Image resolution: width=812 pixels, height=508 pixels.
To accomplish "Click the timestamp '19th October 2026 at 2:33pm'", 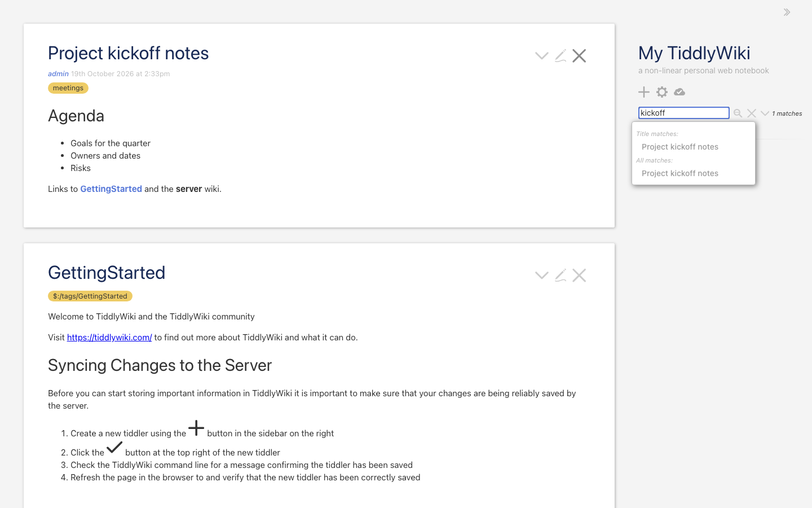I will point(120,74).
